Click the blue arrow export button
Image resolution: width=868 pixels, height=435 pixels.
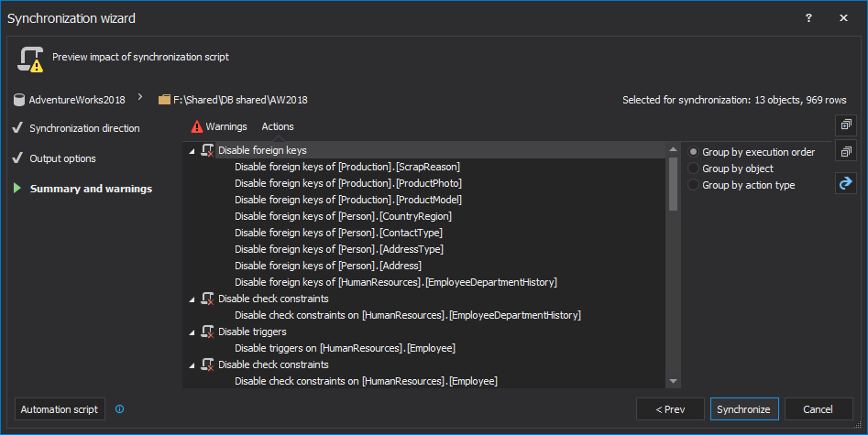point(844,184)
